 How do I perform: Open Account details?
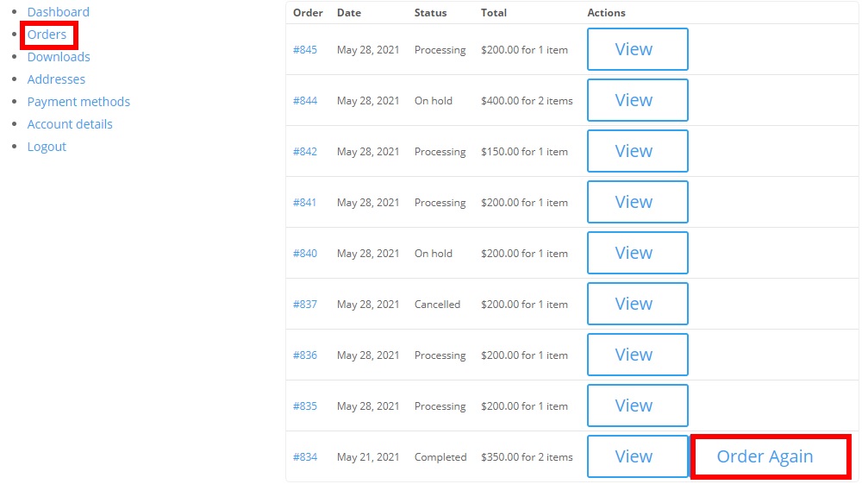click(70, 124)
